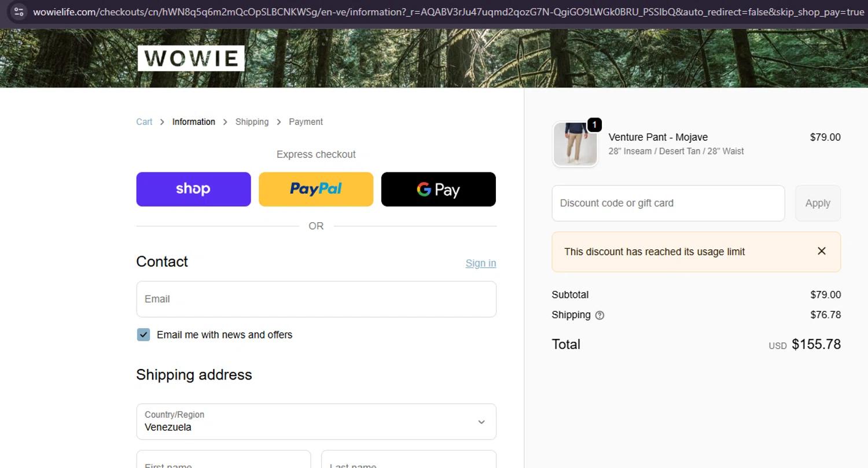The image size is (868, 468).
Task: Click the page URL in address bar
Action: [448, 12]
